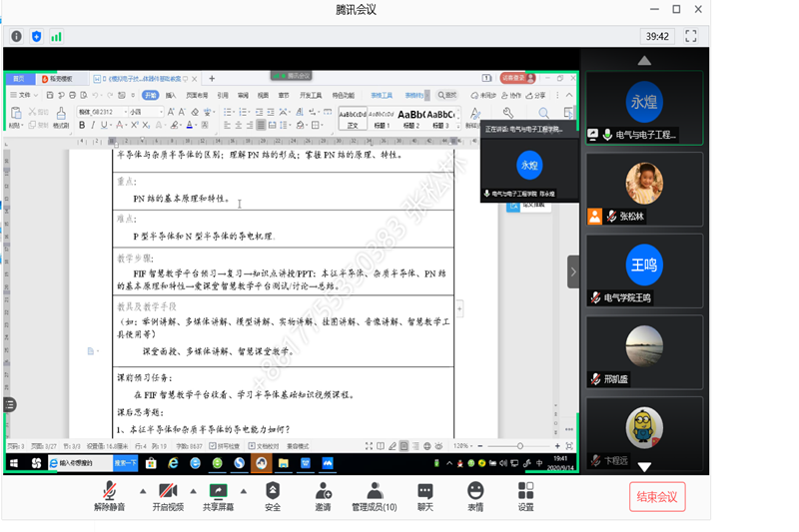
Task: Toggle 拼写检查 in WPS status bar
Action: 225,446
